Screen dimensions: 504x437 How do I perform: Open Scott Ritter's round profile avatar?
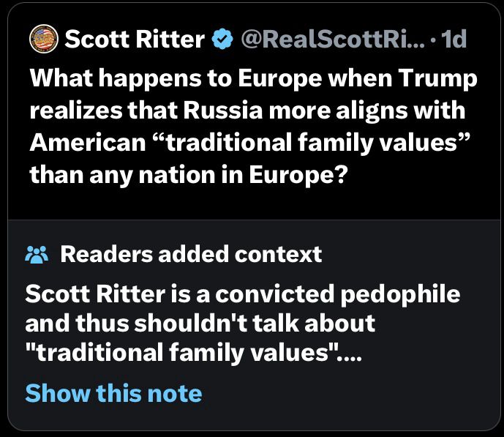point(44,39)
